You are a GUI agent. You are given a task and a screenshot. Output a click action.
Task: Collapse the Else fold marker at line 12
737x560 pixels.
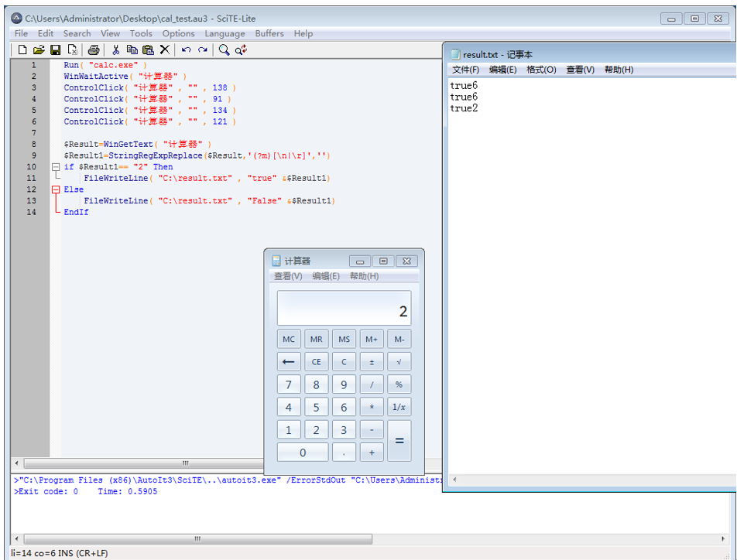[x=56, y=190]
